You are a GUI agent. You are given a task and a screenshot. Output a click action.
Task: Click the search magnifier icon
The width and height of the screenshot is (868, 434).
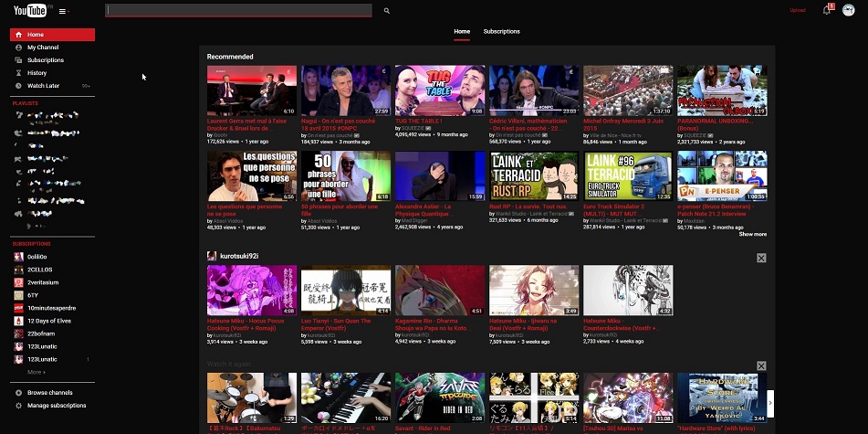coord(386,11)
